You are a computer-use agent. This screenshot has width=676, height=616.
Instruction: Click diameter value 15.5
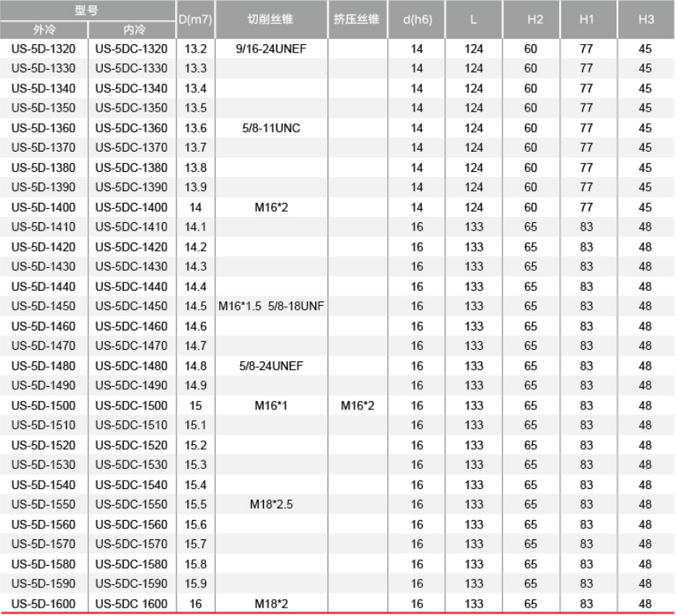[196, 505]
